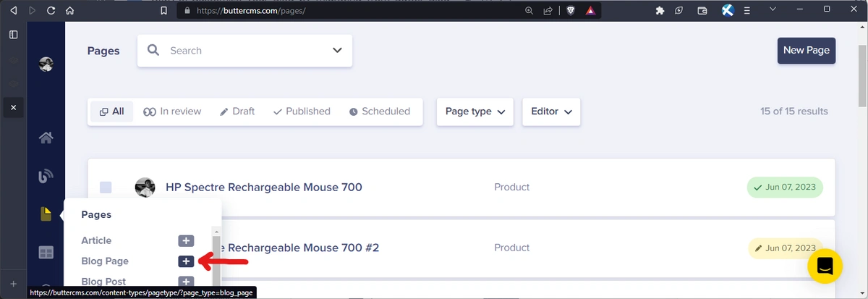
Task: Select the All filter tab
Action: (x=112, y=111)
